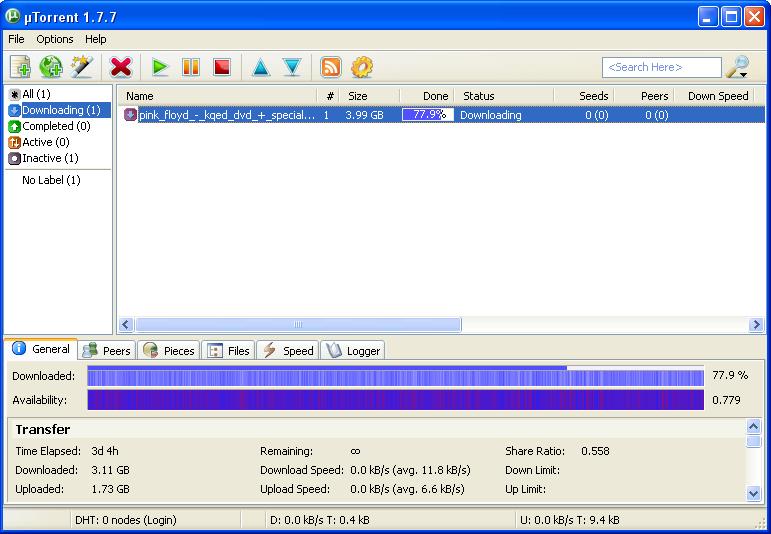Click the Downloading status cell
Image resolution: width=771 pixels, height=534 pixels.
[491, 115]
